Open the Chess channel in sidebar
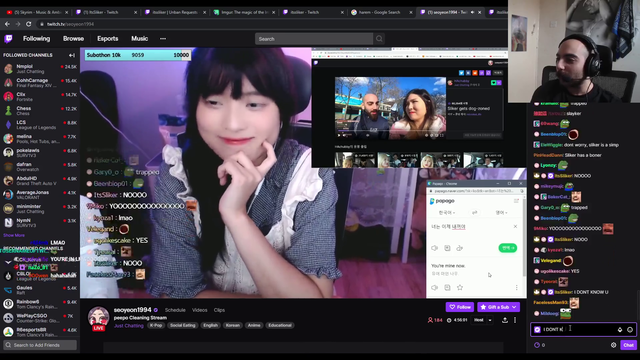640x360 pixels. tap(40, 111)
